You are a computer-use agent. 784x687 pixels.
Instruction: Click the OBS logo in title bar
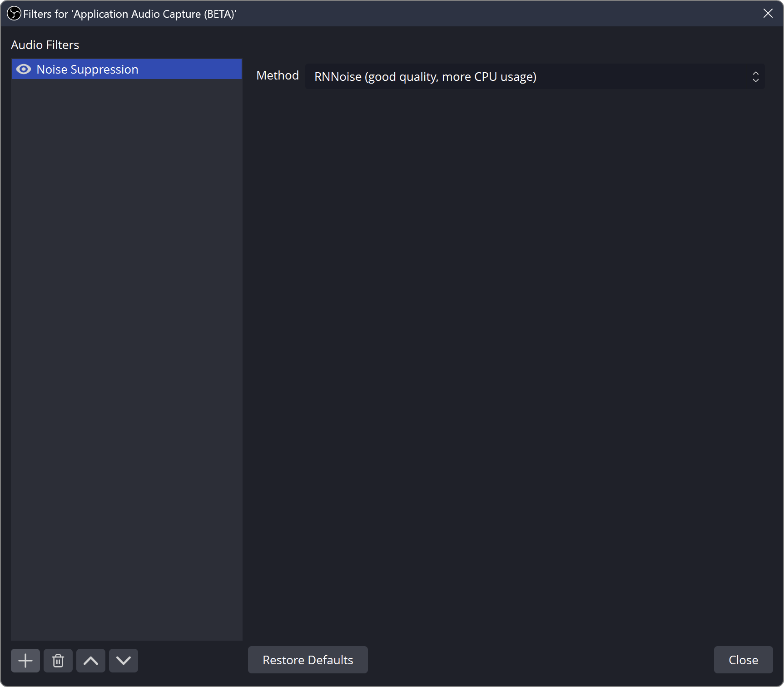(x=14, y=13)
